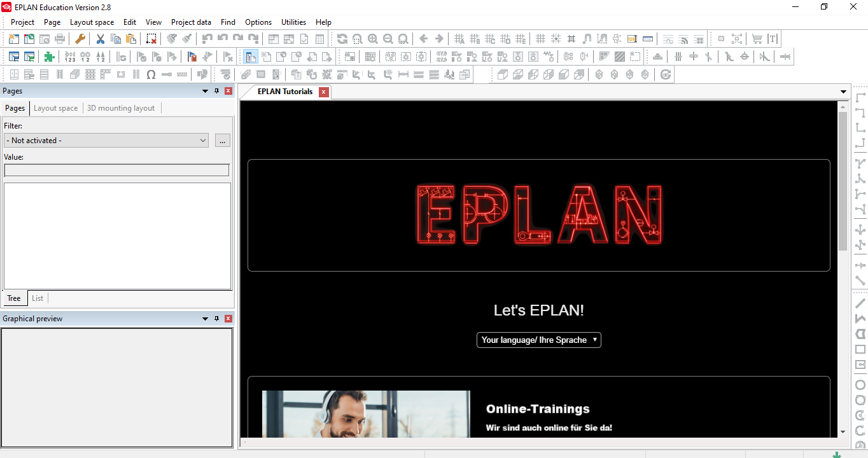Click the Omega symbol icon
This screenshot has width=868, height=458.
(151, 74)
